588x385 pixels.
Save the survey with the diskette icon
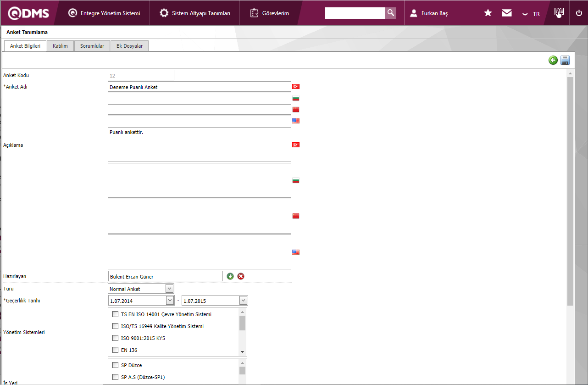click(x=565, y=60)
